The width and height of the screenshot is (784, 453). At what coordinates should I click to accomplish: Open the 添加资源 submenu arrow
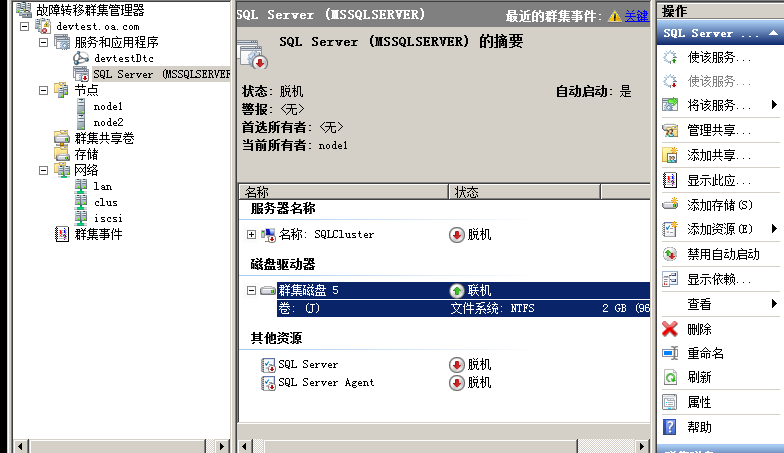(x=774, y=228)
